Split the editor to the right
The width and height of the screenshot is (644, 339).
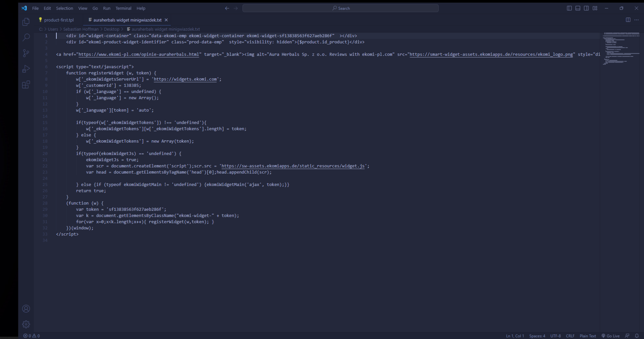point(628,20)
